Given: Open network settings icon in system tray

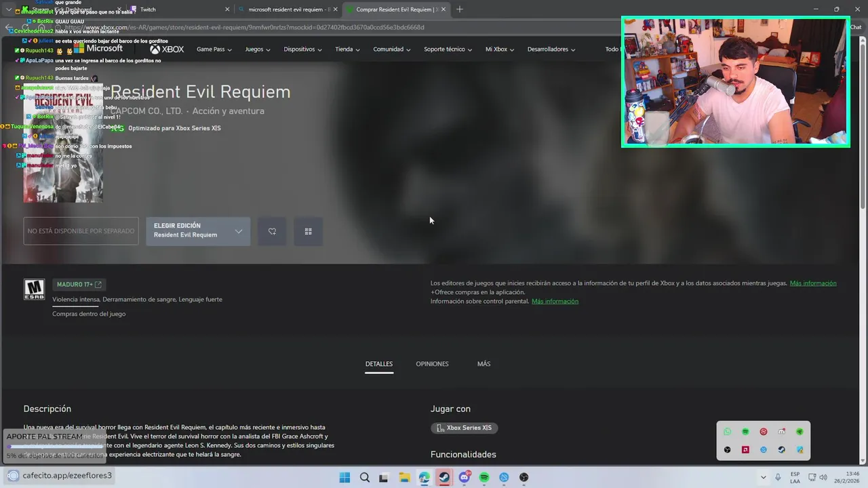Looking at the screenshot, I should point(811,477).
